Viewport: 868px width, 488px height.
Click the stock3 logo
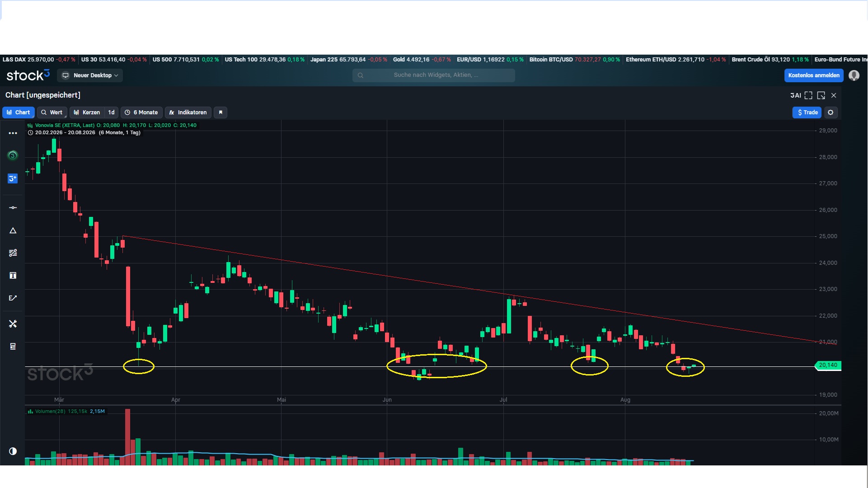click(x=28, y=75)
